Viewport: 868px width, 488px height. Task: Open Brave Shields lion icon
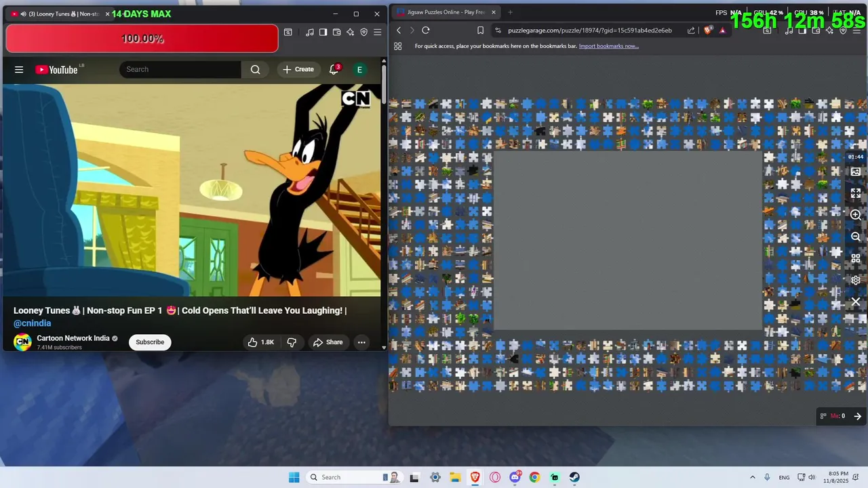(708, 30)
